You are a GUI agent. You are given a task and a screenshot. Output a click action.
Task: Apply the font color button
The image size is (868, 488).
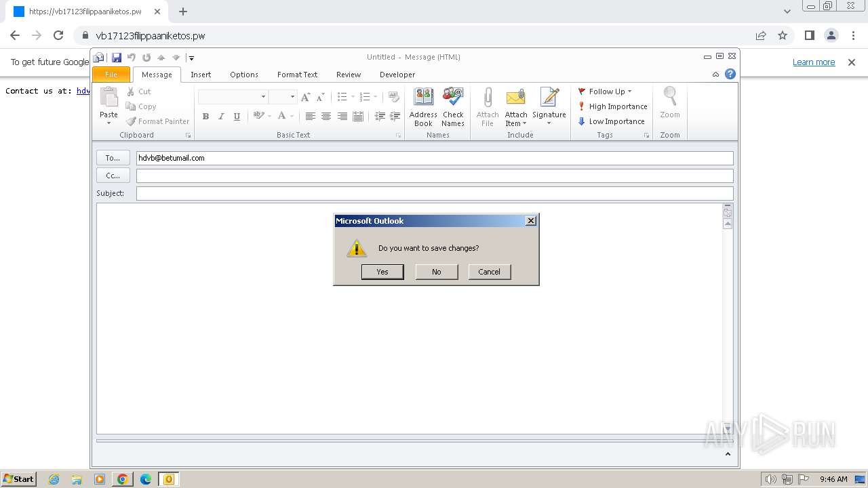coord(281,116)
